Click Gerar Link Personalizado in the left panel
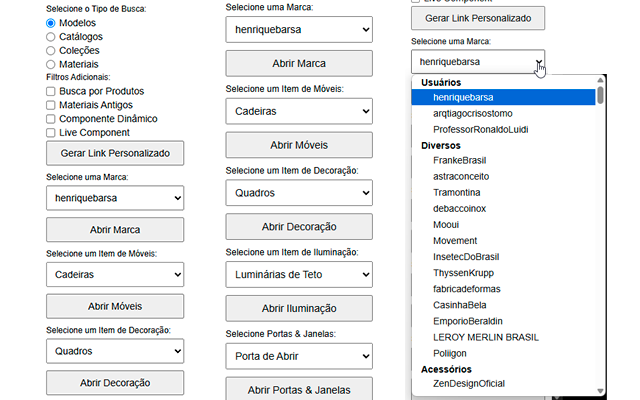The image size is (640, 400). tap(115, 153)
